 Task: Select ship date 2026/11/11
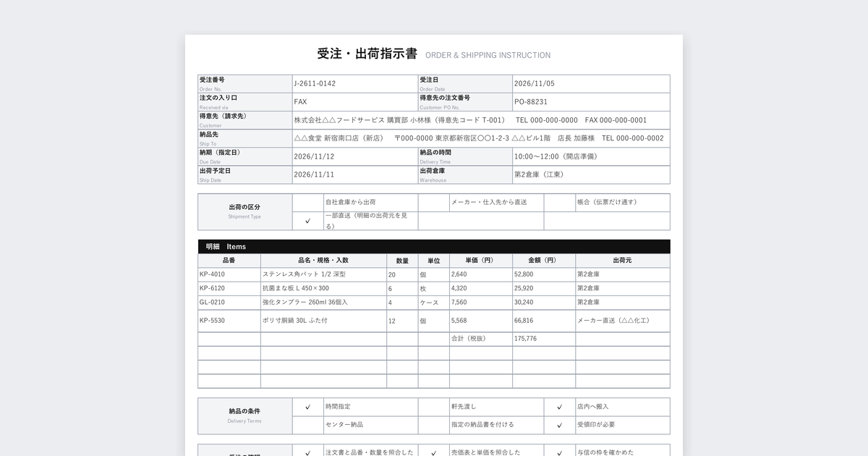pyautogui.click(x=314, y=174)
